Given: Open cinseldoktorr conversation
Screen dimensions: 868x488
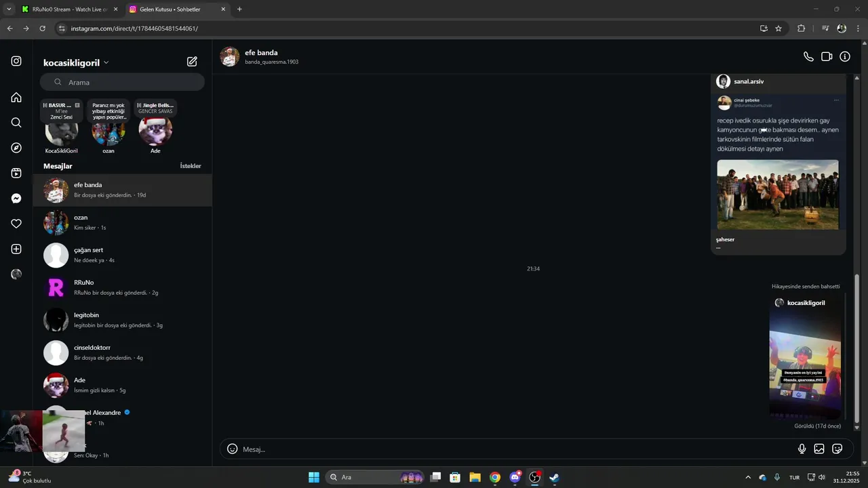Looking at the screenshot, I should pos(122,352).
